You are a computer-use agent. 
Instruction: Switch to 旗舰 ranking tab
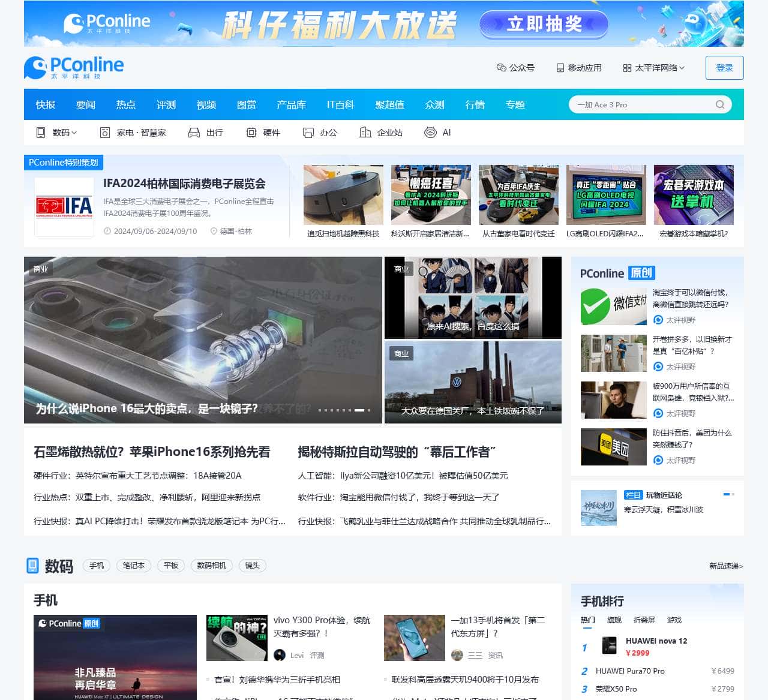[614, 620]
